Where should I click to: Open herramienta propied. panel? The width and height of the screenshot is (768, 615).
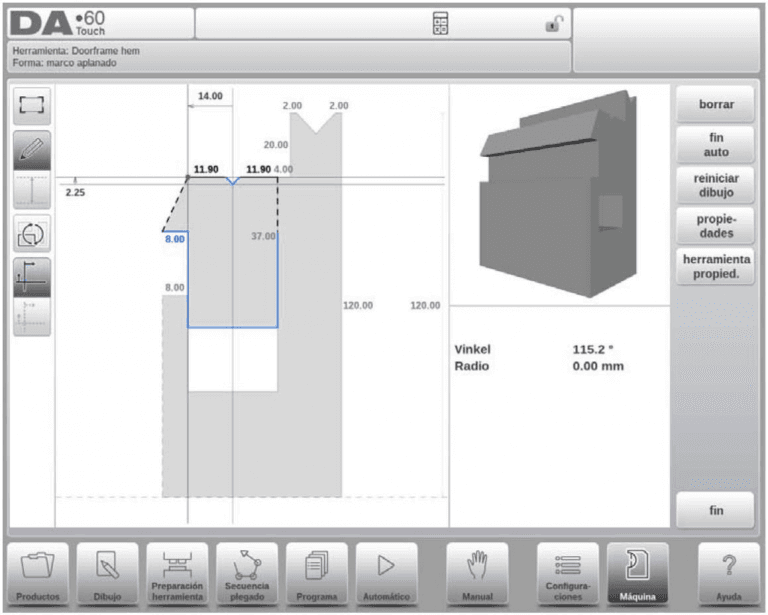click(x=715, y=266)
